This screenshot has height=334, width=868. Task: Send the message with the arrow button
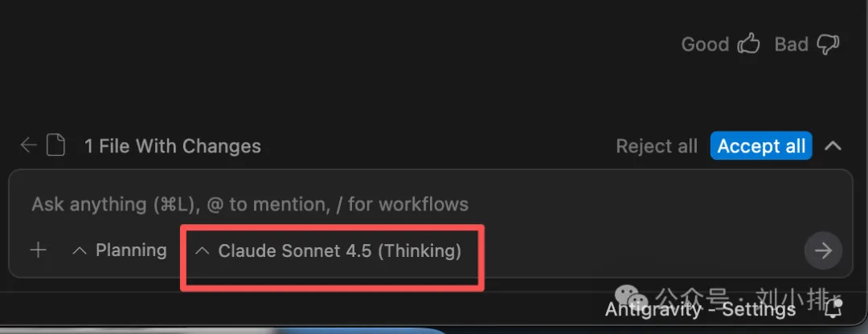point(823,250)
